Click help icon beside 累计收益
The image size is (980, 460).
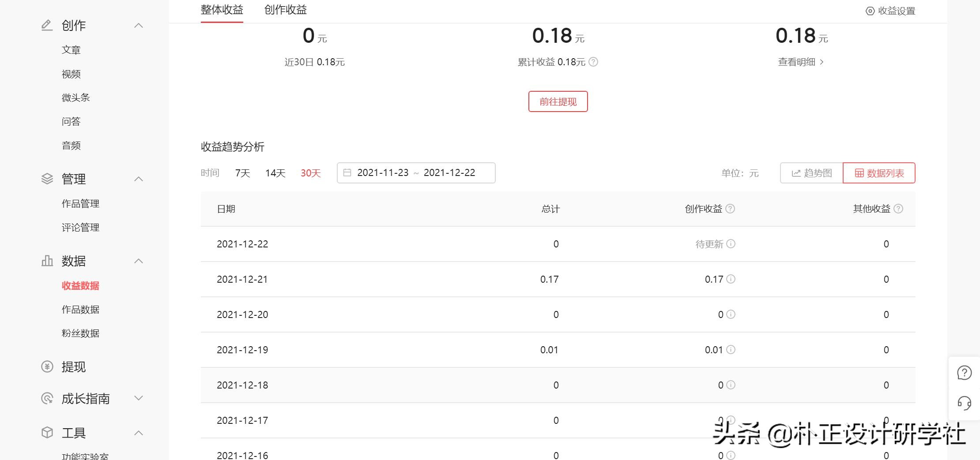tap(593, 62)
